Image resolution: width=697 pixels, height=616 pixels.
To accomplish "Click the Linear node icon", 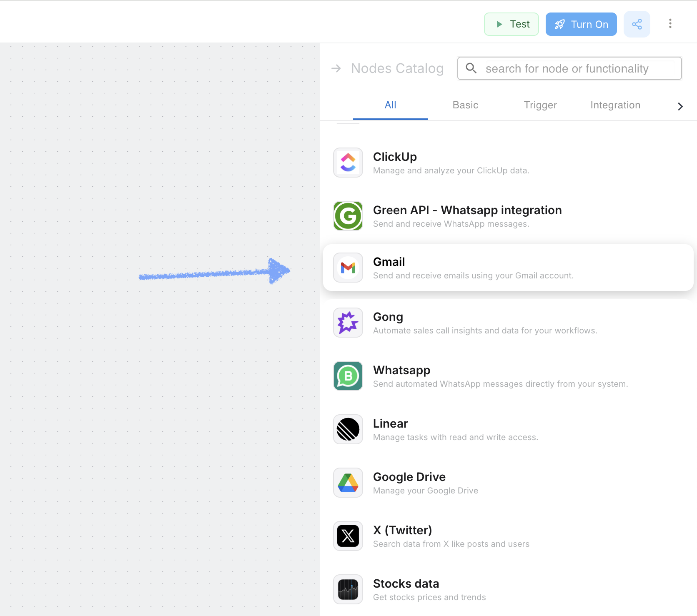I will (x=348, y=429).
